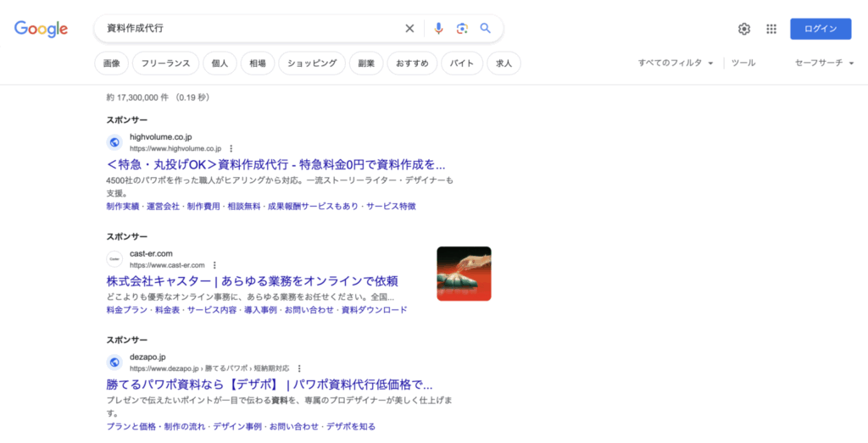Image resolution: width=868 pixels, height=443 pixels.
Task: Open the three-dot menu beside the dezapo.jp URL
Action: tap(298, 368)
